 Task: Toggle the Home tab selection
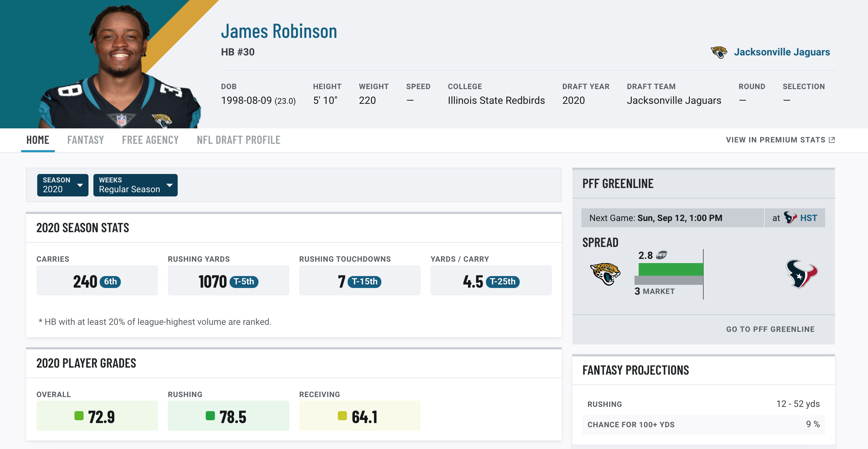(38, 140)
